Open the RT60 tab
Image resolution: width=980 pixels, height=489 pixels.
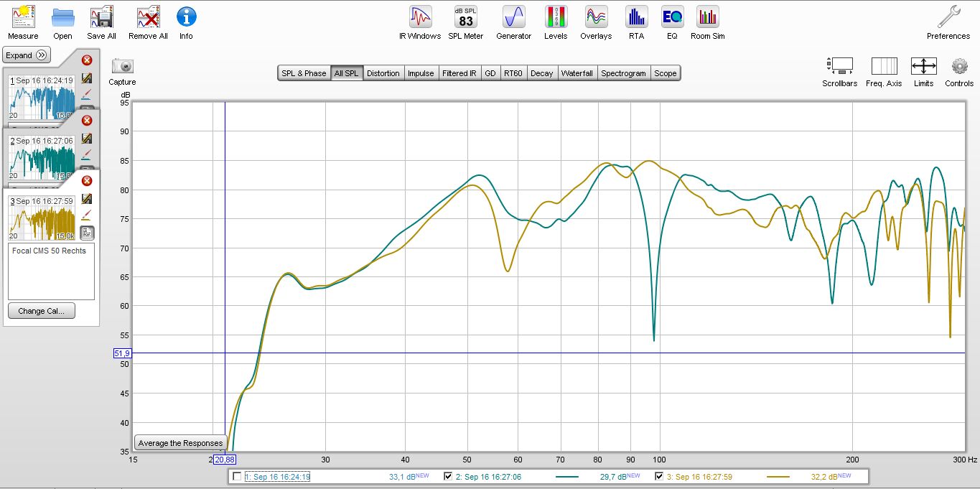coord(513,73)
